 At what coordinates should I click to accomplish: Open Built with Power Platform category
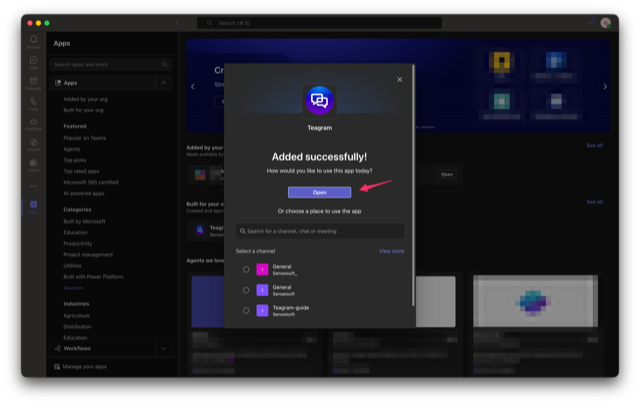(93, 276)
